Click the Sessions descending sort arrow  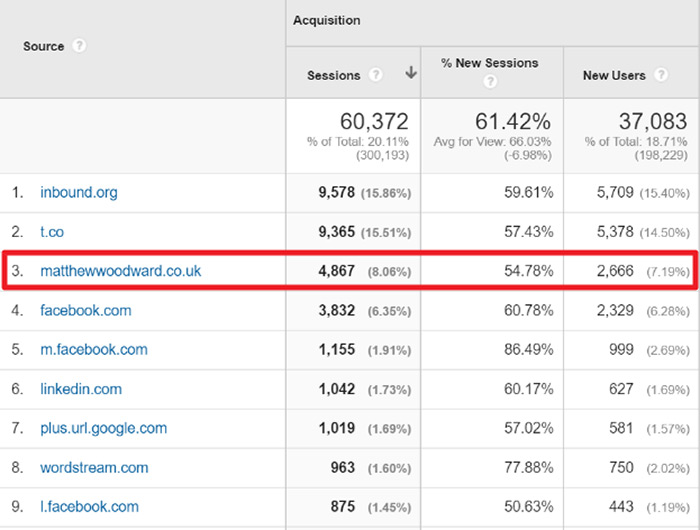click(410, 74)
